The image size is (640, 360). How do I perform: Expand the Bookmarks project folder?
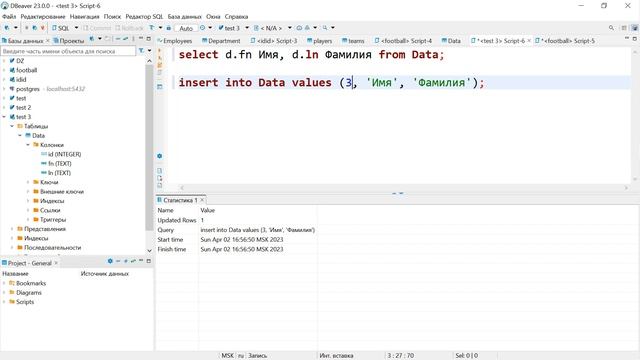tap(4, 283)
